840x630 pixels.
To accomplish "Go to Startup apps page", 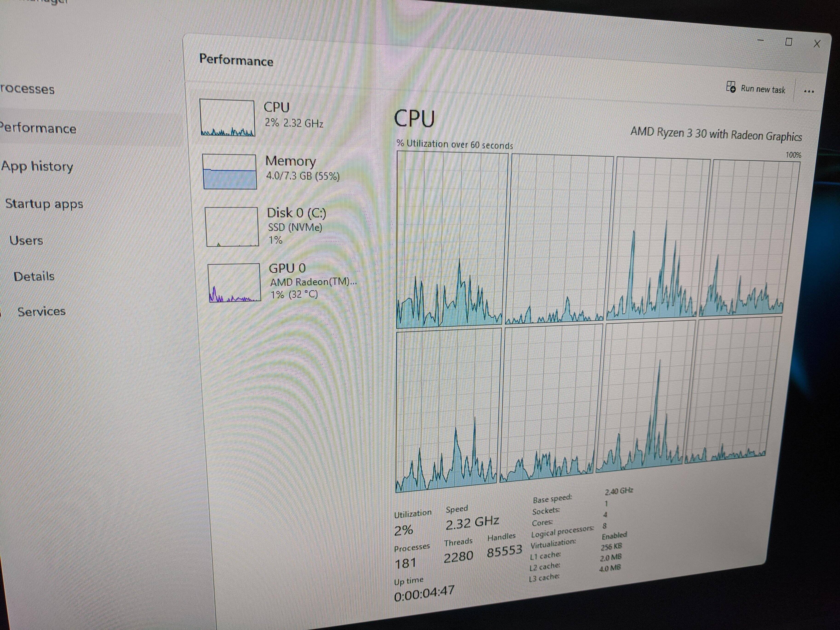I will 44,204.
